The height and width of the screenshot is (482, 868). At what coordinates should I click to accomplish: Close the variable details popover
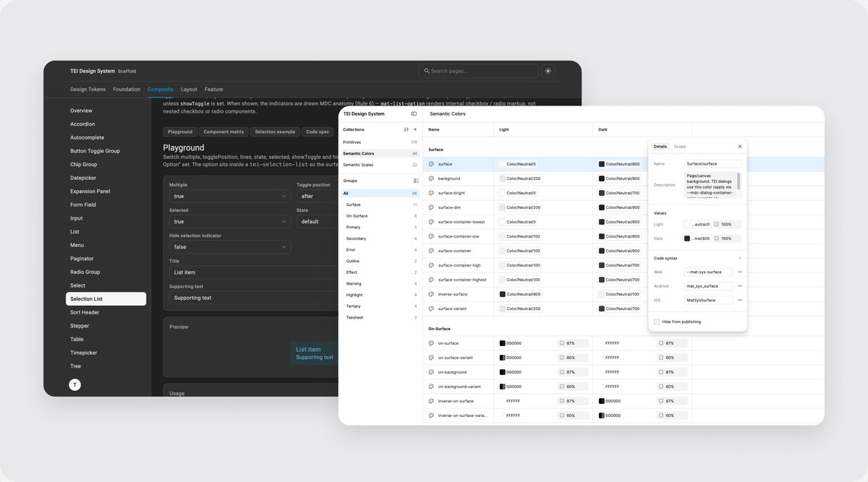[x=739, y=147]
